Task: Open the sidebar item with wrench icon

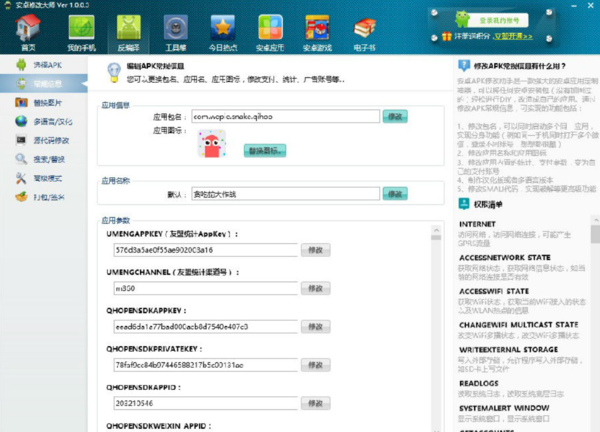Action: click(44, 178)
